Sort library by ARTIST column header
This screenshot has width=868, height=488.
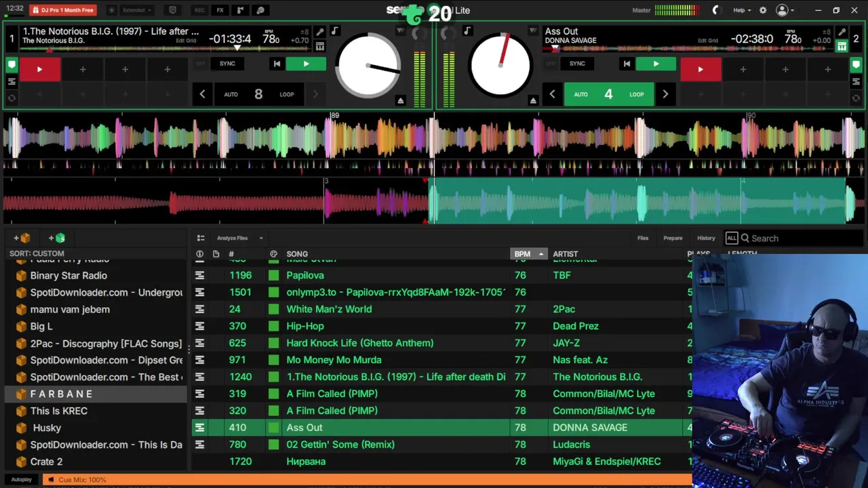[x=566, y=254]
